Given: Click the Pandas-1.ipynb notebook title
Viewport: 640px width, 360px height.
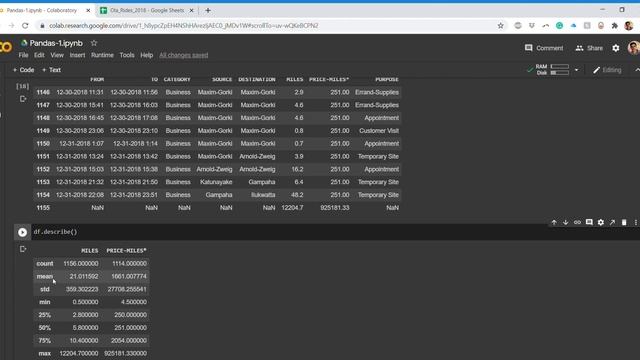Looking at the screenshot, I should 56,43.
